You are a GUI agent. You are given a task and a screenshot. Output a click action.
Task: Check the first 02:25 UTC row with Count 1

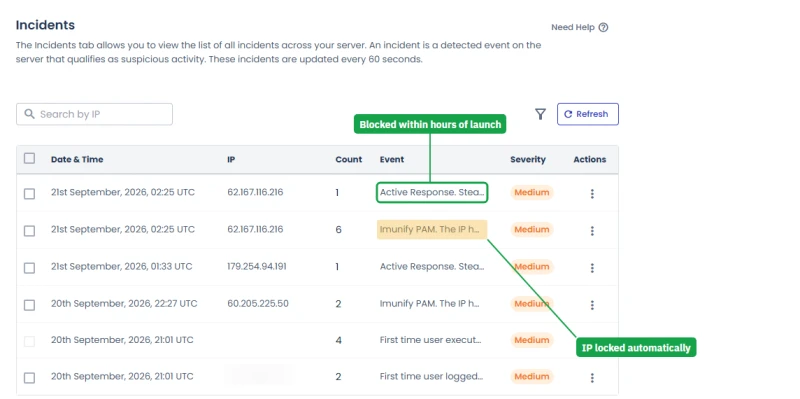tap(30, 193)
